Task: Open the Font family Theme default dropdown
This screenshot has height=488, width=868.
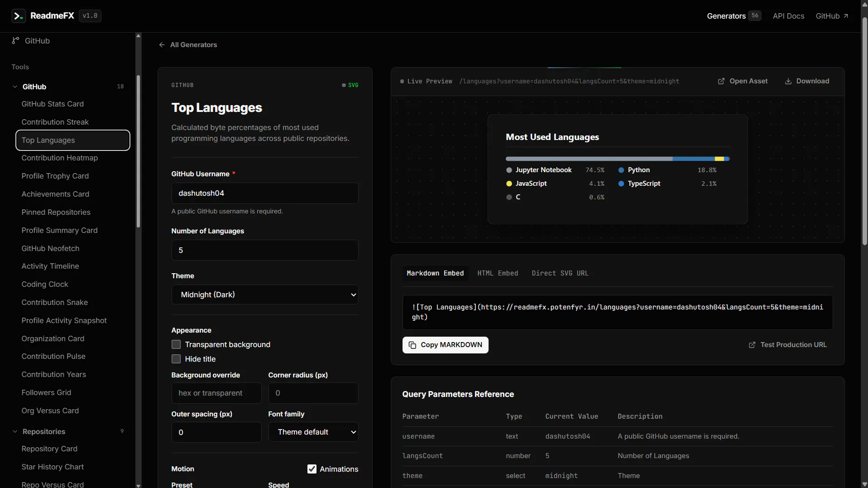Action: pos(313,432)
